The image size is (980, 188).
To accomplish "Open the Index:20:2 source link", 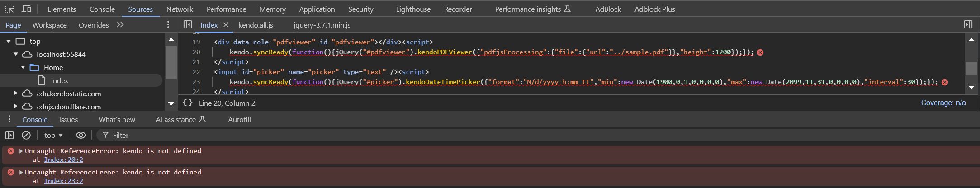I will (x=63, y=160).
